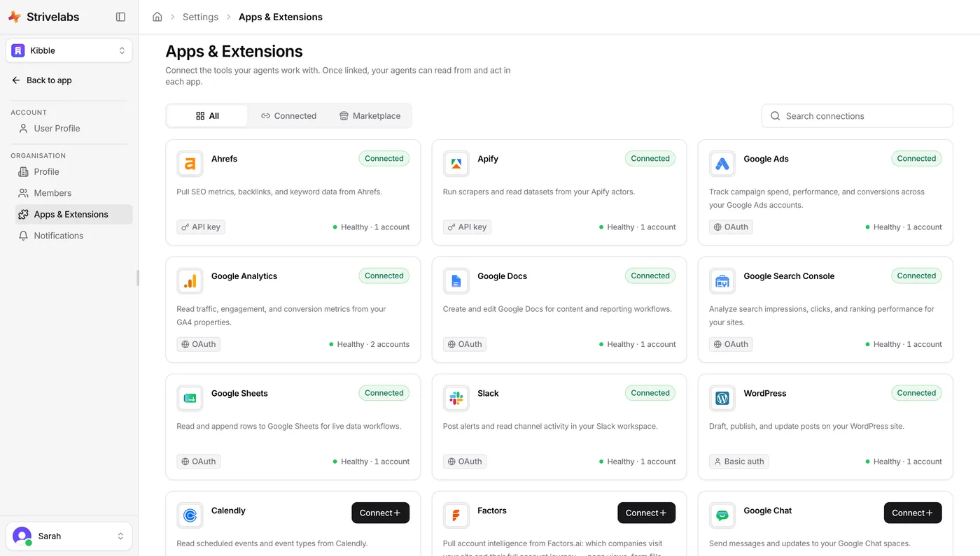Click the Google Sheets card title

click(239, 394)
